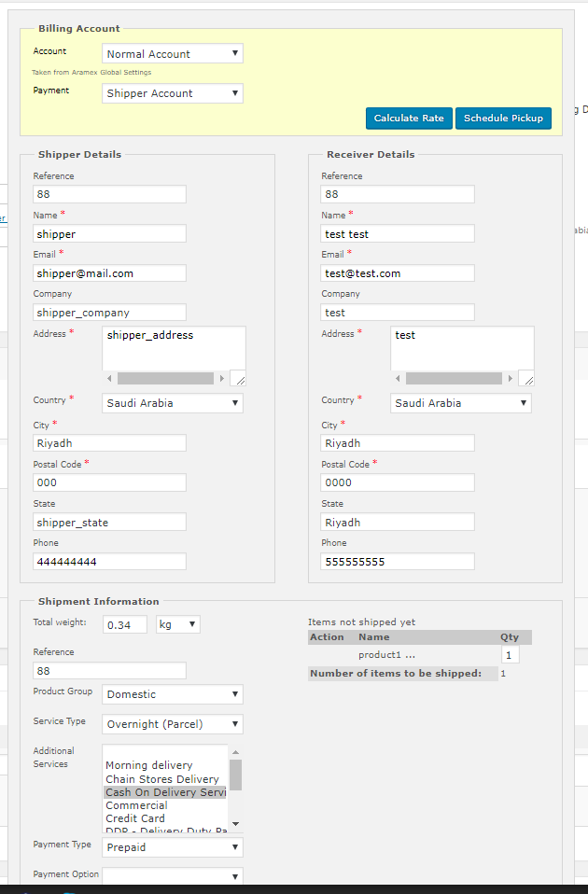Select the Commercial additional service

pos(136,805)
